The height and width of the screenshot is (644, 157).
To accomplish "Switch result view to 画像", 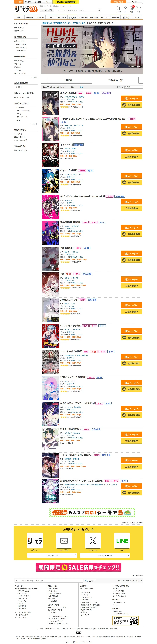I will (x=81, y=87).
